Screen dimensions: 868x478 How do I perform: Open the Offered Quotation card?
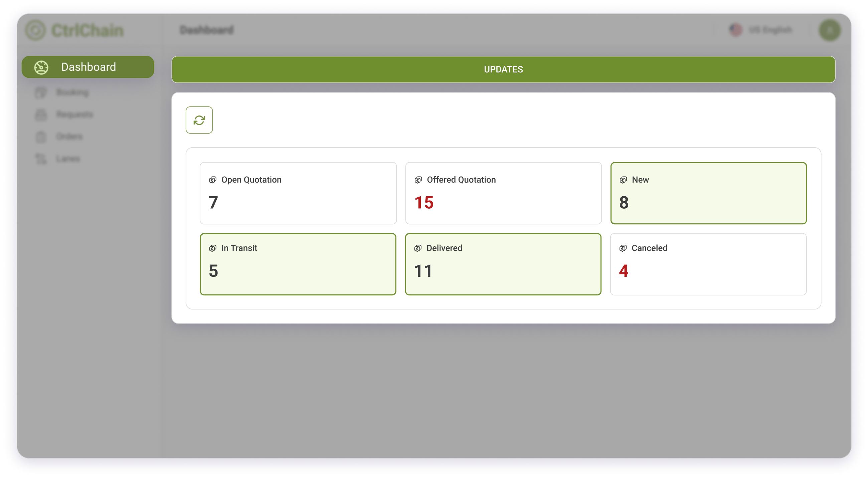point(504,194)
